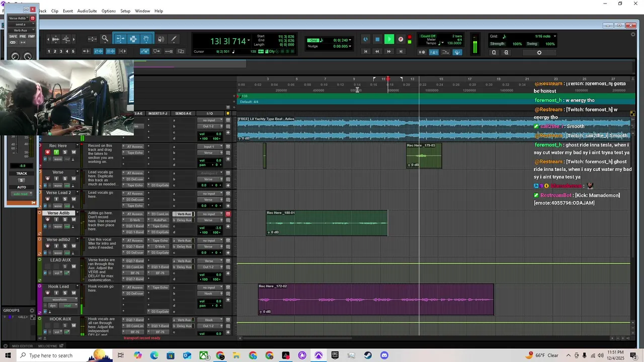The width and height of the screenshot is (644, 362).
Task: Start playback with the green Play button
Action: [x=389, y=39]
